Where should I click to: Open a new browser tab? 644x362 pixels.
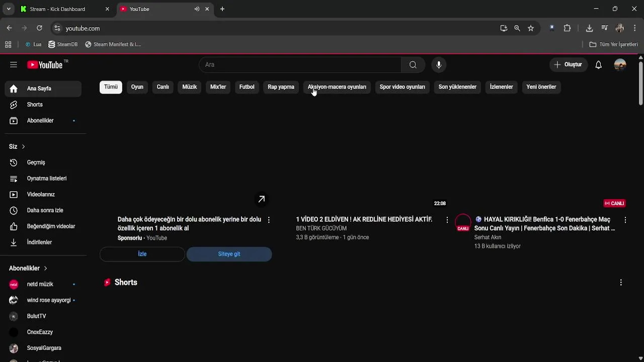coord(222,9)
